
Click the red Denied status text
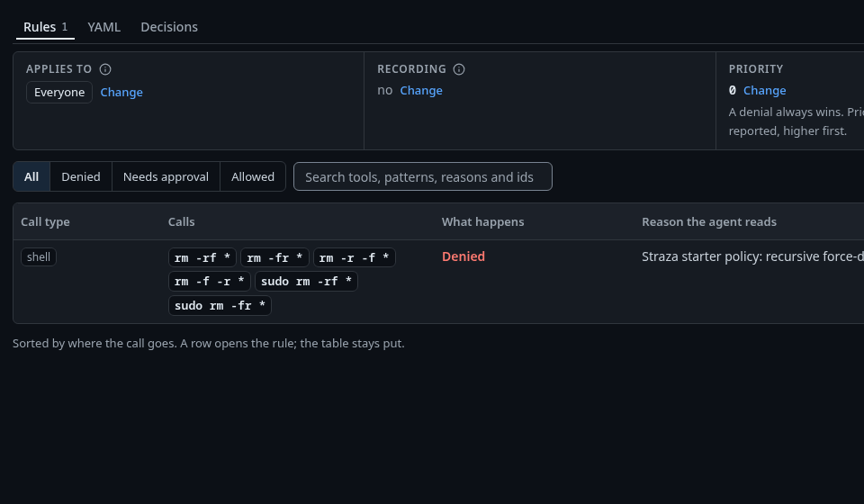click(463, 256)
